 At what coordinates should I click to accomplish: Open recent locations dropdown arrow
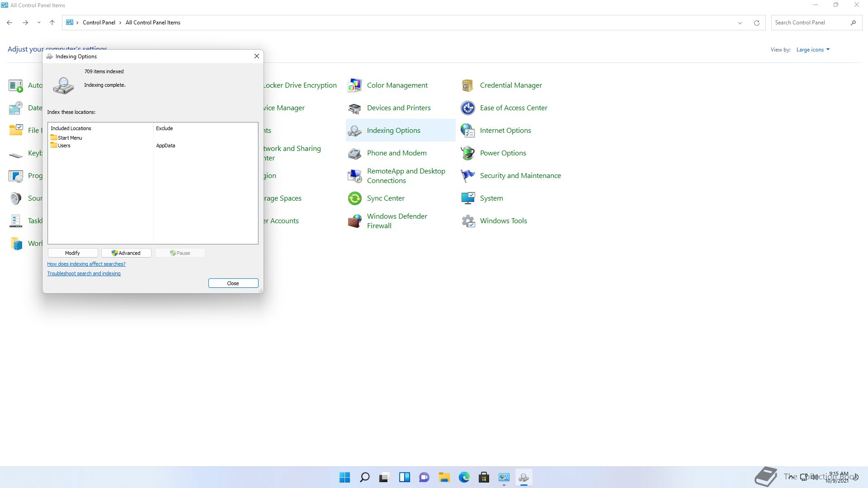pos(39,23)
